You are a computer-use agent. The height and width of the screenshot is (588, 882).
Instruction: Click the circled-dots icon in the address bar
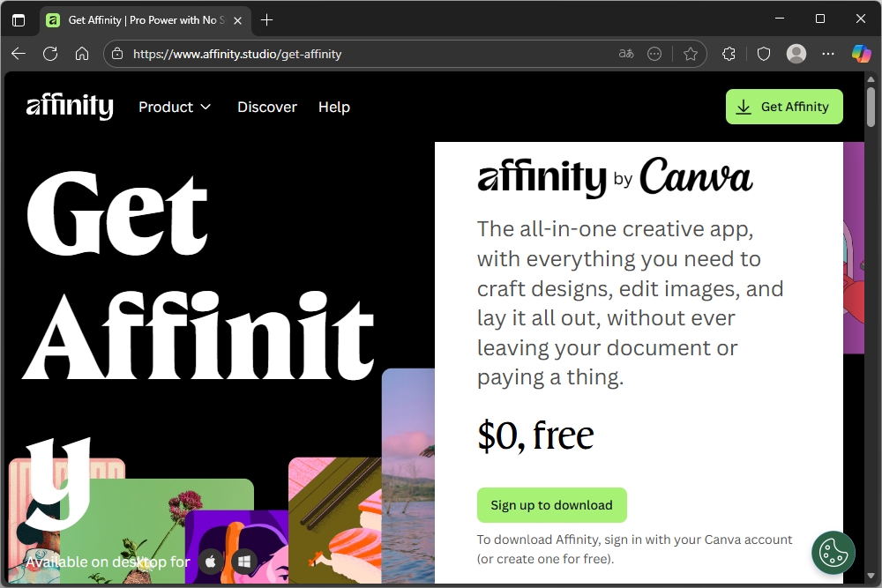click(654, 54)
